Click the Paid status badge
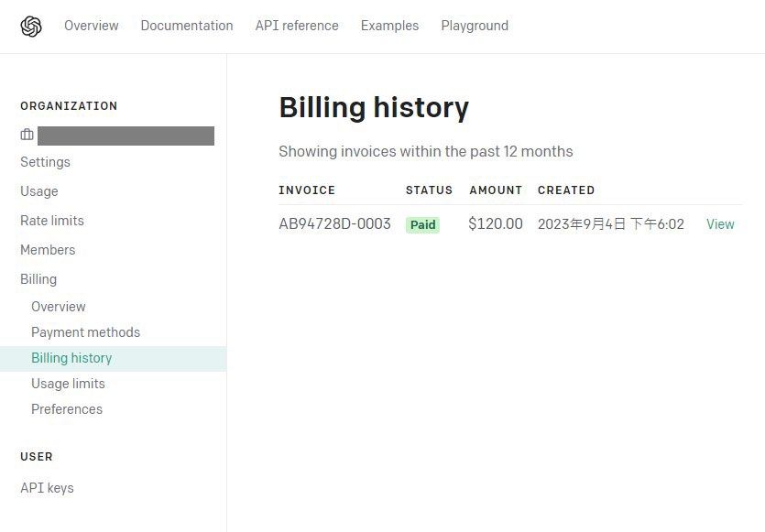This screenshot has width=765, height=532. (422, 224)
